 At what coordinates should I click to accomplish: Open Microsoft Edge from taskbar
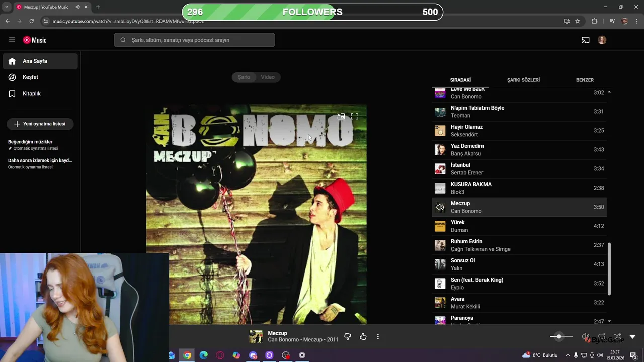204,355
